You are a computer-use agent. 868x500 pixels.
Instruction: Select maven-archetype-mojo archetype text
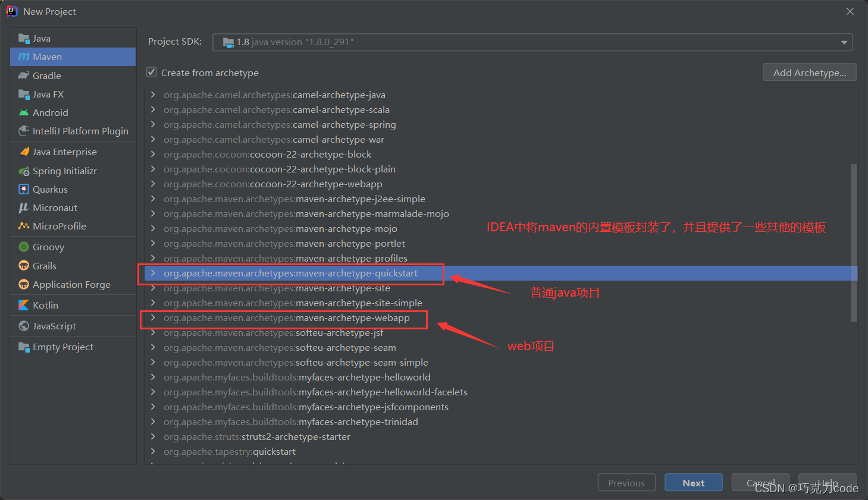tap(280, 228)
